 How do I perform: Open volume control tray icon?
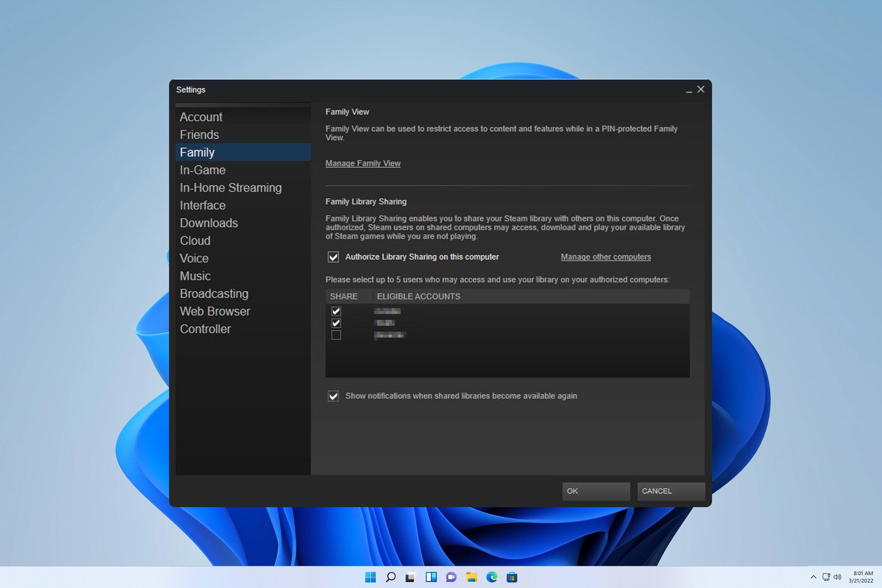[x=837, y=577]
